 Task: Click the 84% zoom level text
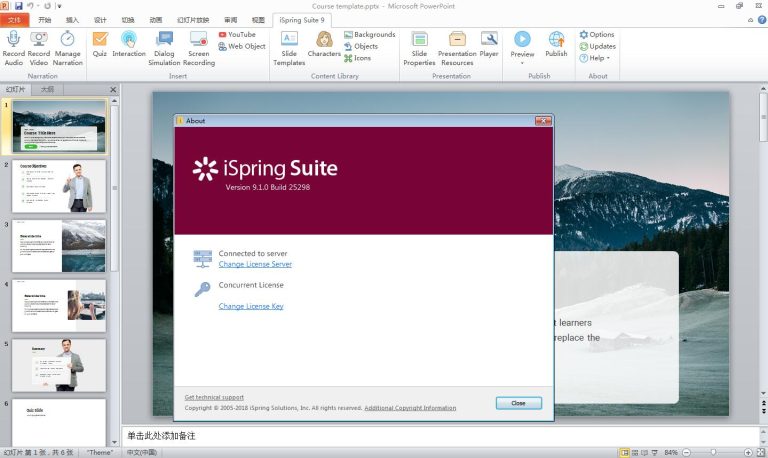click(671, 453)
